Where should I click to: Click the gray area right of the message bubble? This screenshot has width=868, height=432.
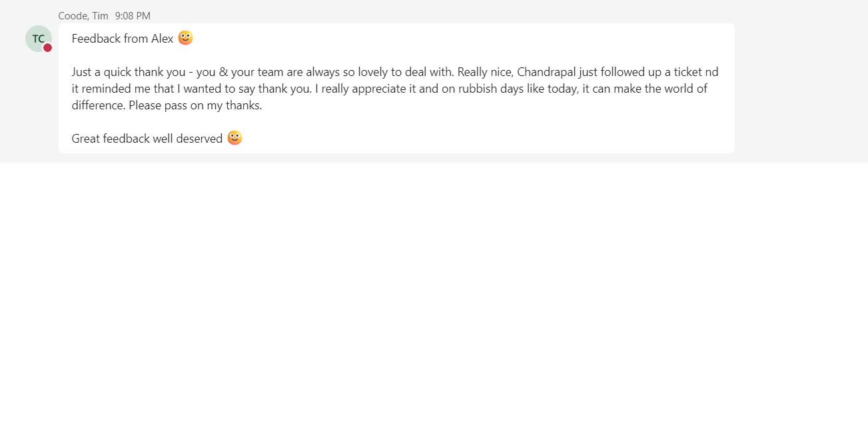(799, 87)
